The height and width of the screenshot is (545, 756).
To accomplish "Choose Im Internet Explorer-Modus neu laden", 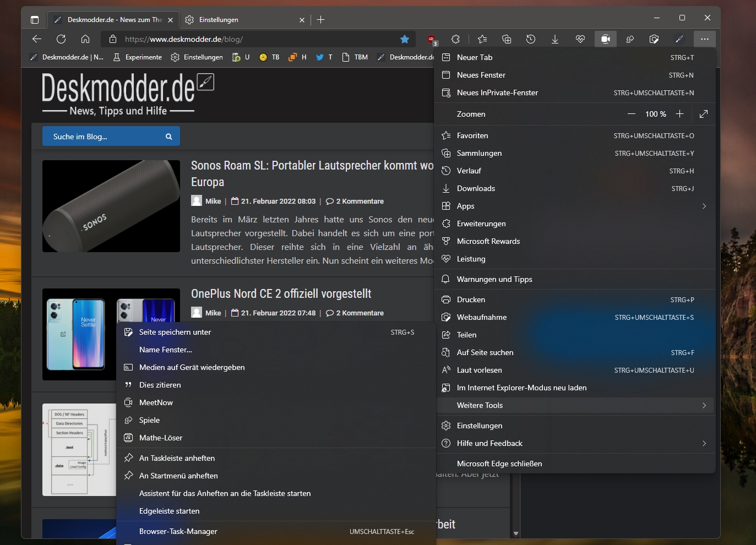I will (575, 388).
